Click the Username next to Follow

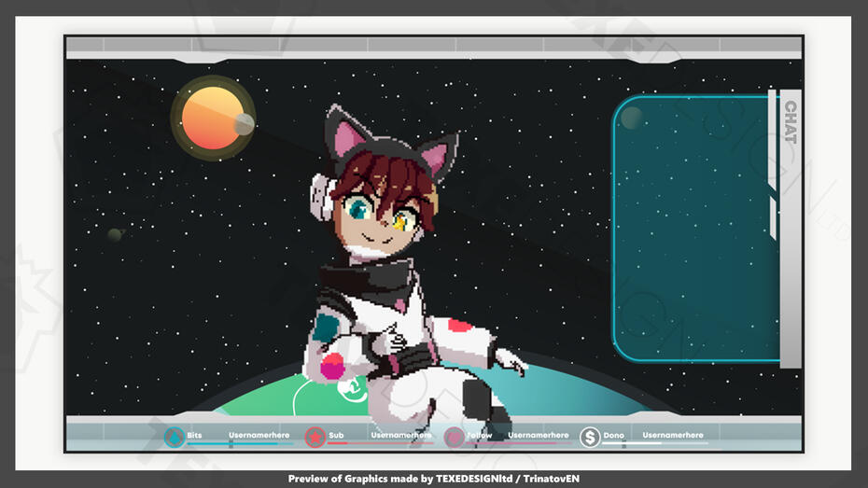(538, 435)
